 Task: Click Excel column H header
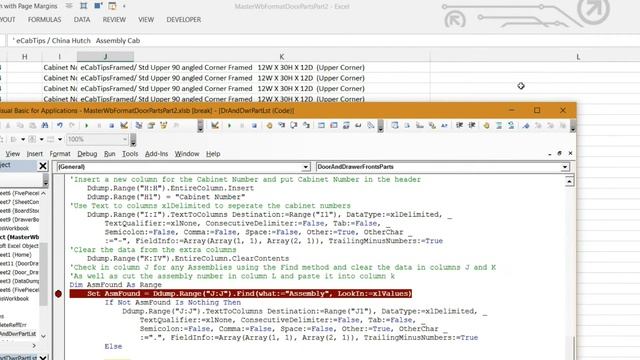tap(24, 57)
